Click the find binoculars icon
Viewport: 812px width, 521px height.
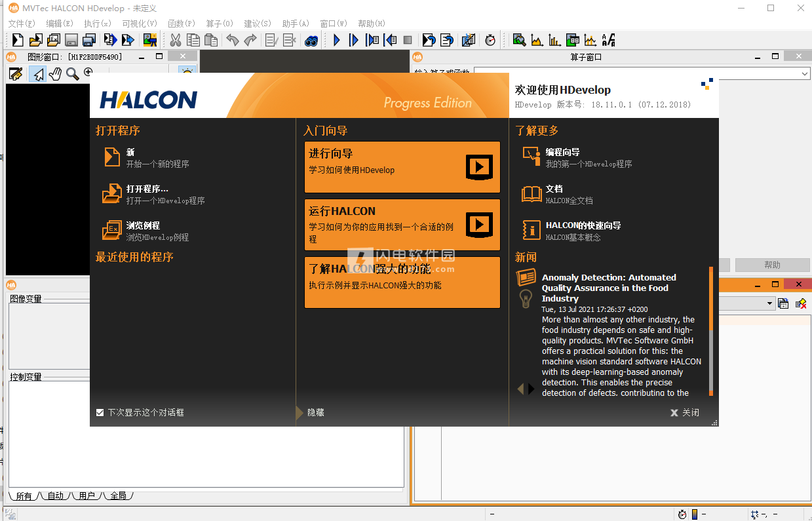(311, 40)
